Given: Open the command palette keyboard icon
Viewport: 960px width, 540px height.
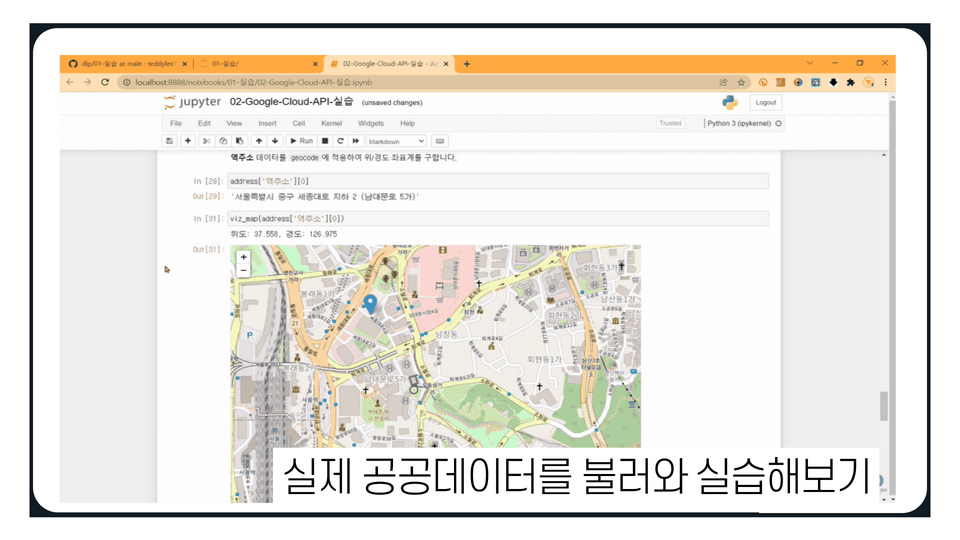Looking at the screenshot, I should tap(440, 141).
